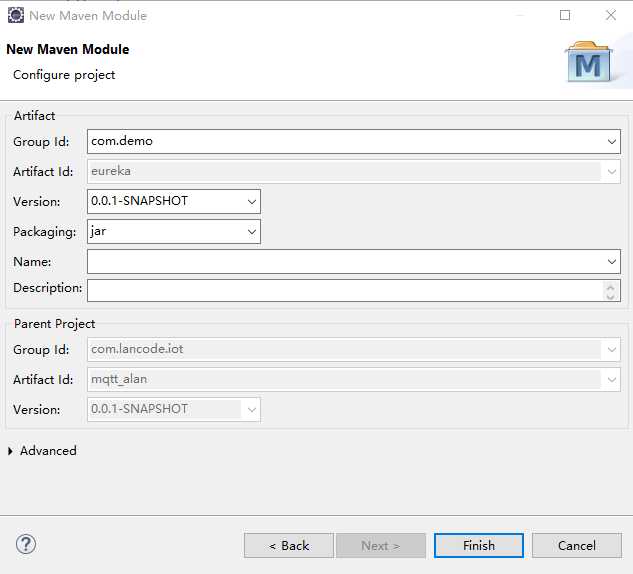Click the Packaging label
Screen dimensions: 633x574
44,232
